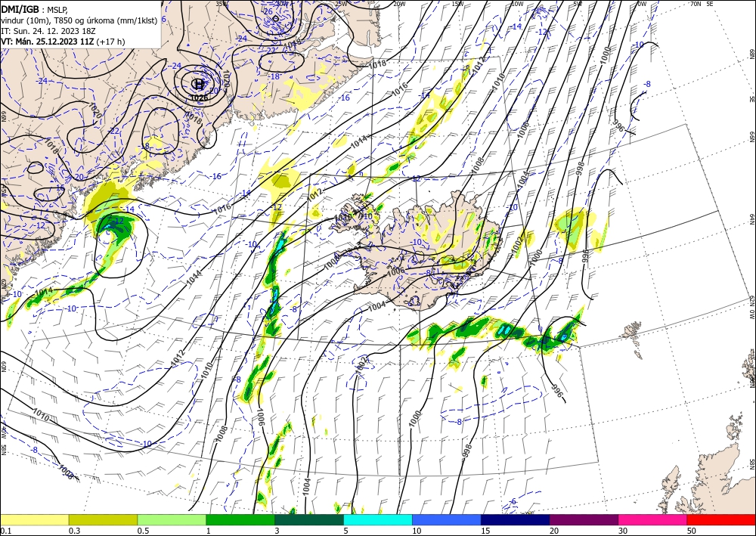This screenshot has width=756, height=536.
Task: Click the '0.5' legend value label
Action: point(143,531)
